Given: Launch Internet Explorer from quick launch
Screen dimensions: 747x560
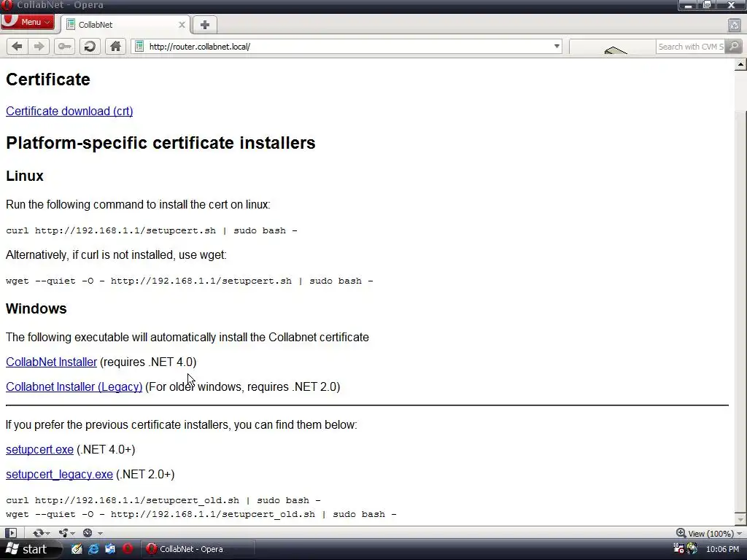Looking at the screenshot, I should click(93, 549).
